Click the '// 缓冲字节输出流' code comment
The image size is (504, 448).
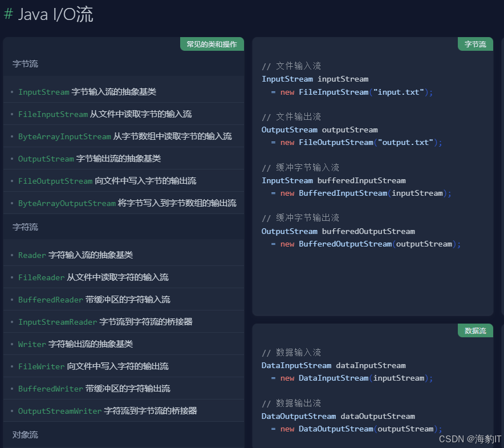[x=300, y=218]
